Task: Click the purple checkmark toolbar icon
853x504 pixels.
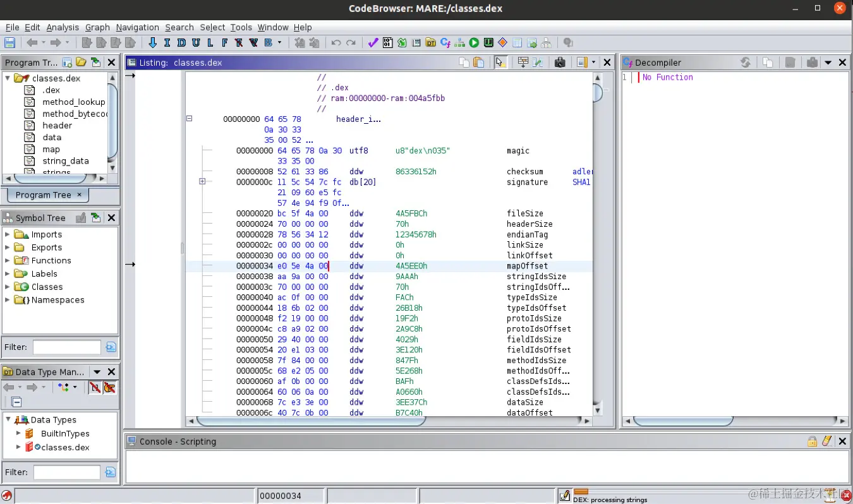Action: [x=373, y=43]
